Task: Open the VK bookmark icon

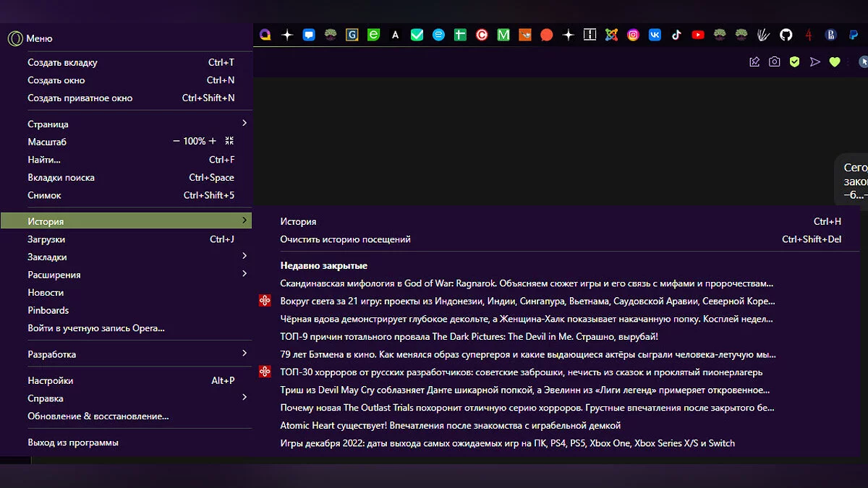Action: pyautogui.click(x=655, y=35)
